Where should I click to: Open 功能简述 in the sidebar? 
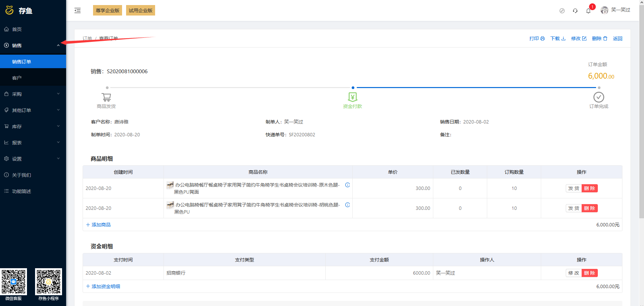click(x=33, y=191)
